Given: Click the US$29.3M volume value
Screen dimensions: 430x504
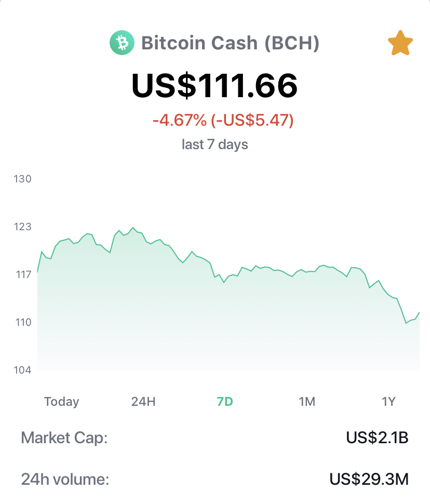Looking at the screenshot, I should [x=369, y=479].
